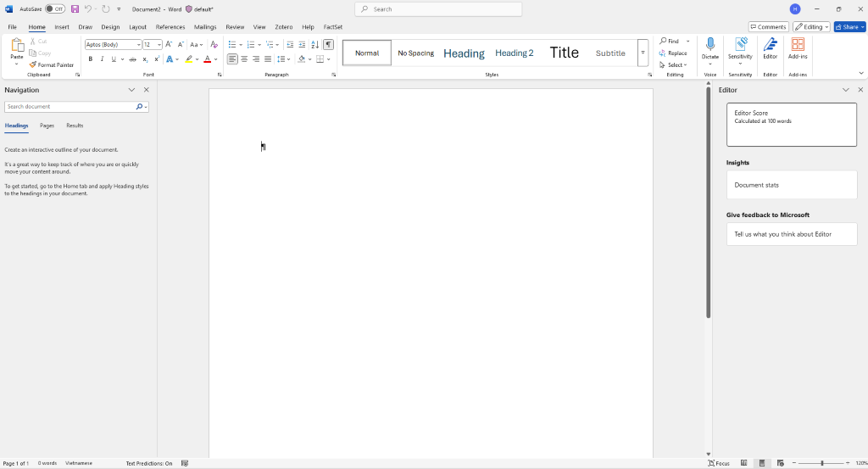Apply the Heading 2 style
868x469 pixels.
tap(515, 53)
